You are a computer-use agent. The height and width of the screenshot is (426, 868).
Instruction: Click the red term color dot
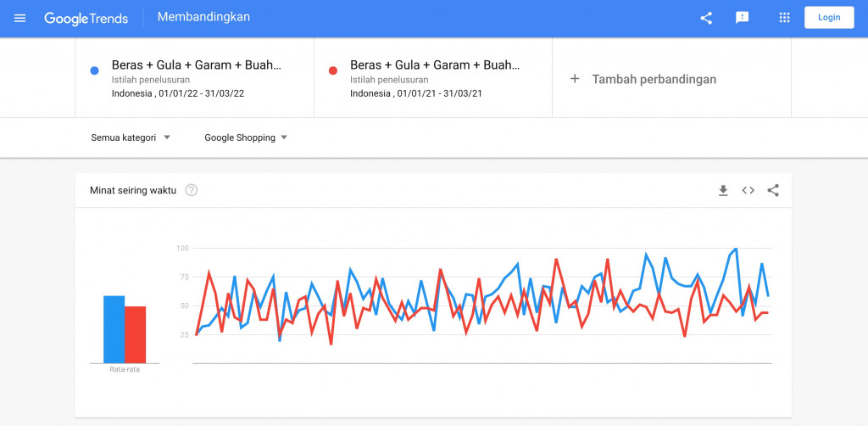click(332, 70)
